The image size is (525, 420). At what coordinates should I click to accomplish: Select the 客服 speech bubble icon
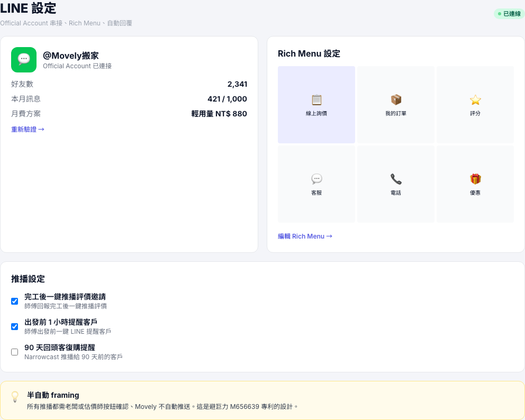coord(316,179)
